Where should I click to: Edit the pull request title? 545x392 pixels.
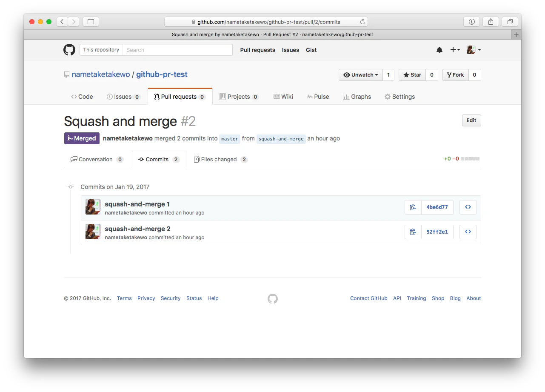click(x=471, y=120)
